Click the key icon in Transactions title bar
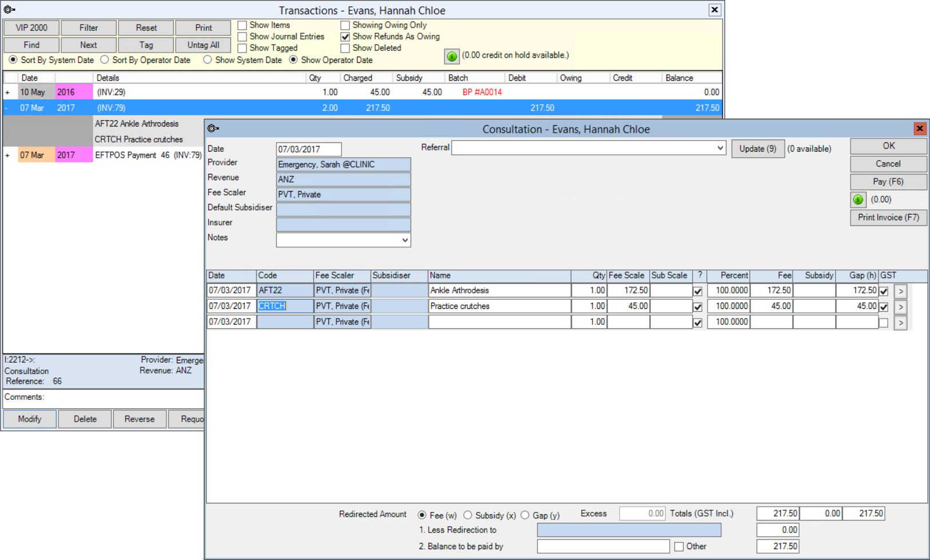Viewport: 930px width, 560px height. [10, 10]
